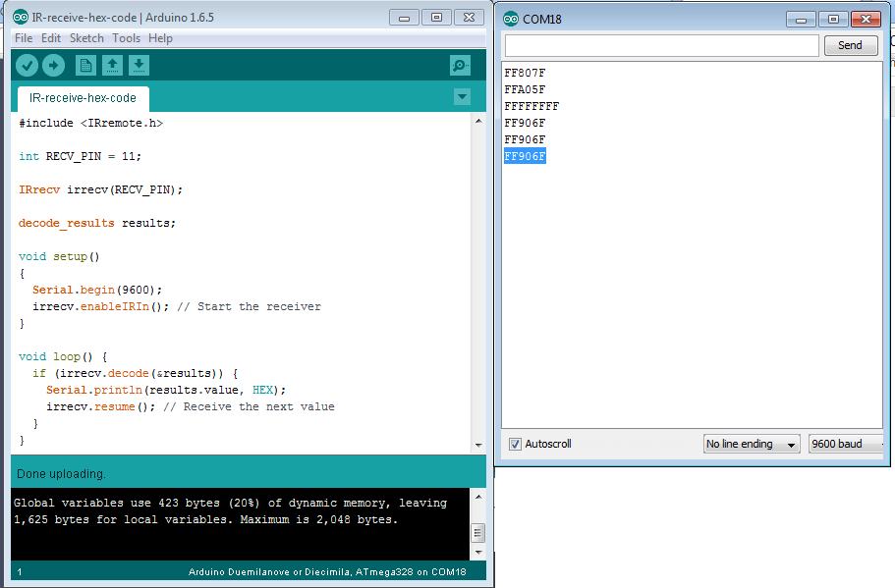Click the Global variables console message
The width and height of the screenshot is (895, 588).
click(x=230, y=511)
